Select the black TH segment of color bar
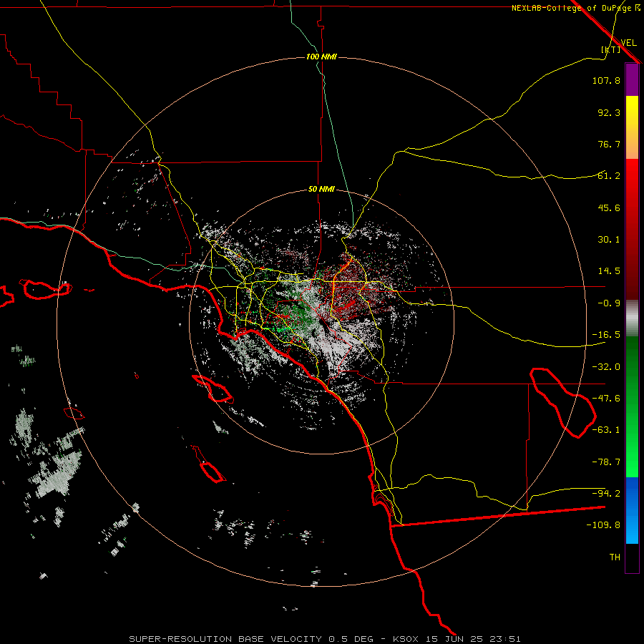The image size is (644, 644). pos(632,557)
